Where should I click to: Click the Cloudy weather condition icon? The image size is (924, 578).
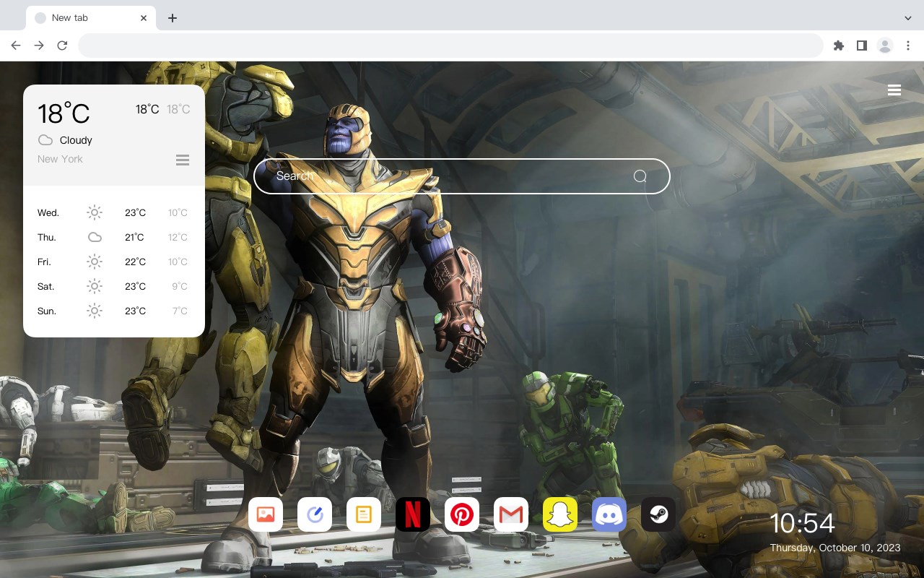pos(45,140)
